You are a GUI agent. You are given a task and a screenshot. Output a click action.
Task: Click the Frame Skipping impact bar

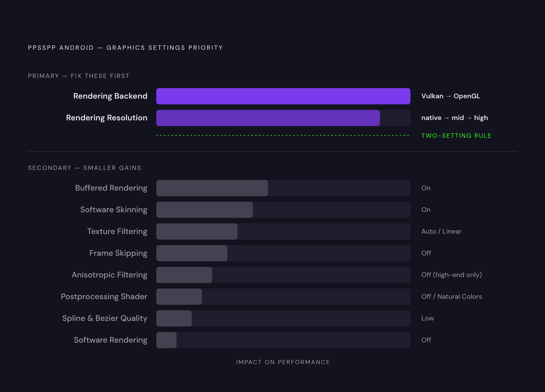click(192, 253)
